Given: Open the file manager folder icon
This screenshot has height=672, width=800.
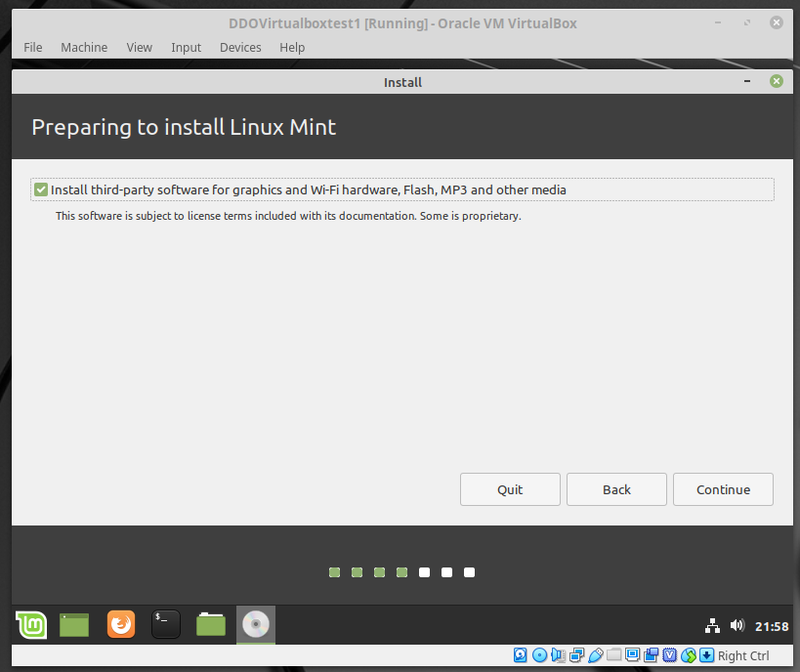Looking at the screenshot, I should pyautogui.click(x=211, y=624).
